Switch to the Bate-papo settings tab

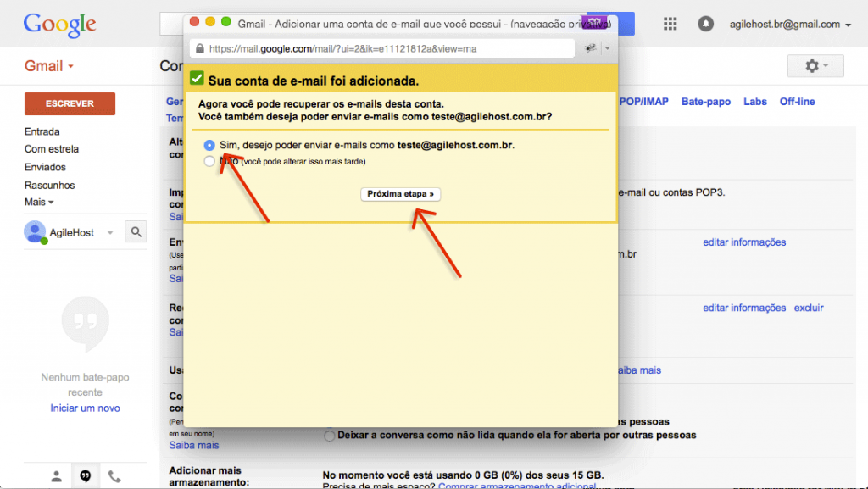[706, 102]
